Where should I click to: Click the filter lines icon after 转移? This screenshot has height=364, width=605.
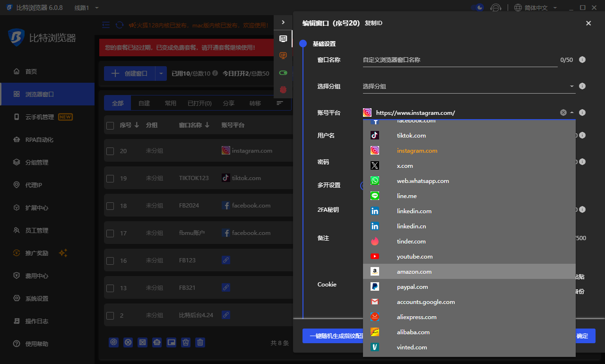click(280, 103)
